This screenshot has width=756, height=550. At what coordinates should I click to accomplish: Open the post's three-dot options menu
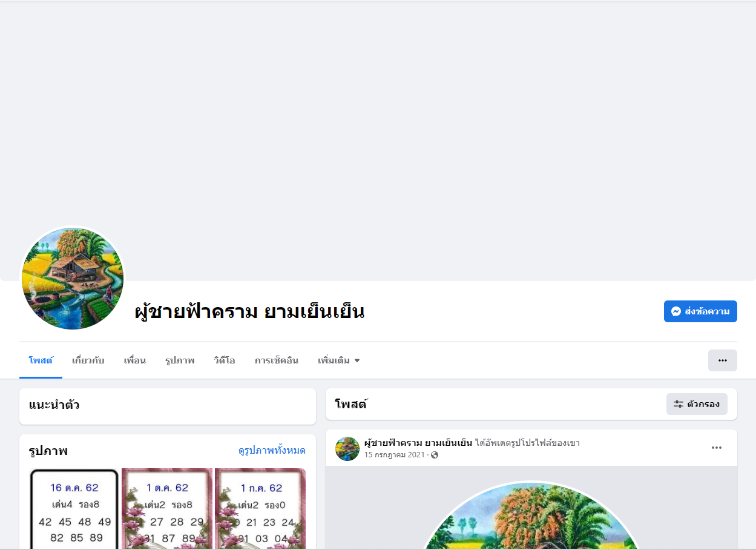[x=717, y=448]
